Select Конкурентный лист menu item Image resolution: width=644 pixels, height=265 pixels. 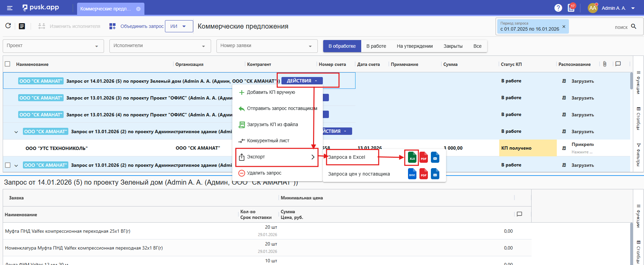(x=268, y=141)
